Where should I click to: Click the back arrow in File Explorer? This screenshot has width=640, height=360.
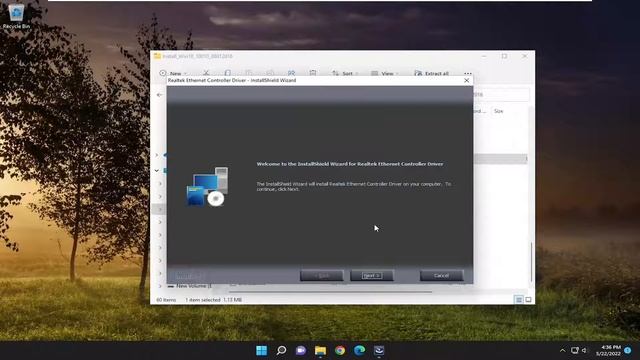click(160, 95)
